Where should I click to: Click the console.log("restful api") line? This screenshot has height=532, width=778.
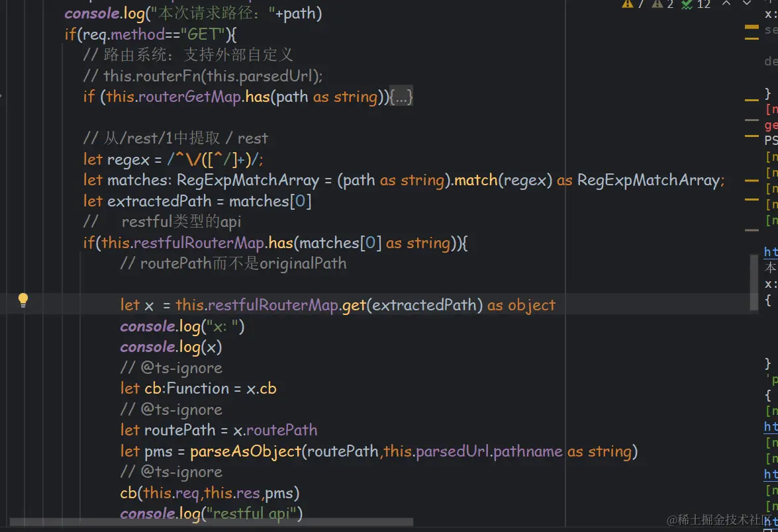[x=211, y=513]
